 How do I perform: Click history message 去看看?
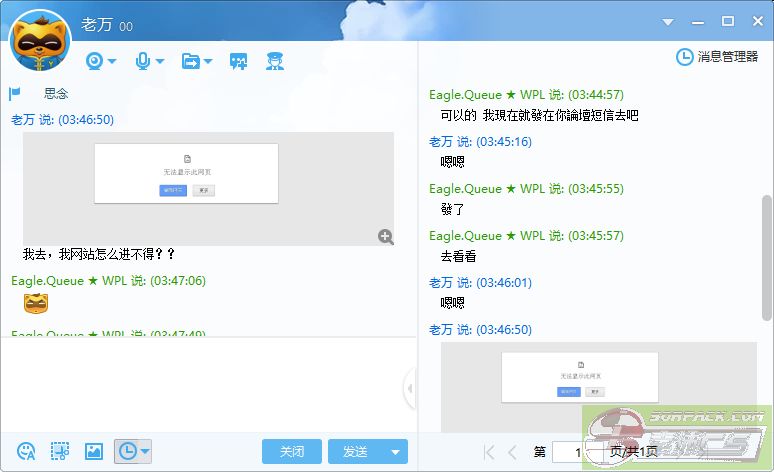[x=458, y=256]
